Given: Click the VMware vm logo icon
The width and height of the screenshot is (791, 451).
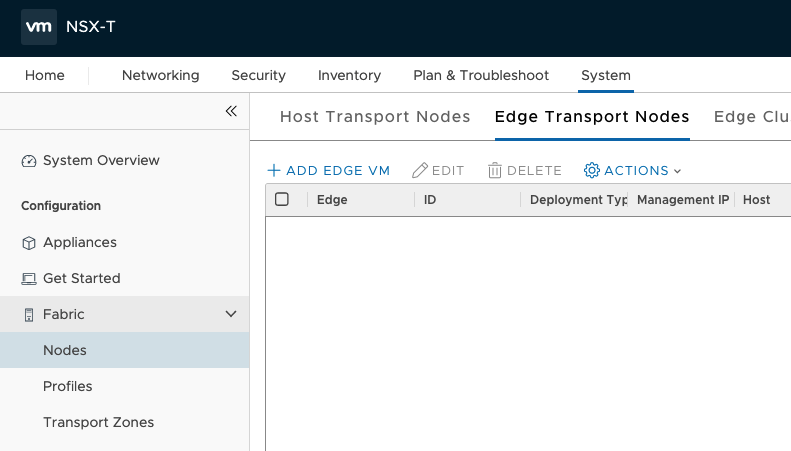Looking at the screenshot, I should coord(38,28).
